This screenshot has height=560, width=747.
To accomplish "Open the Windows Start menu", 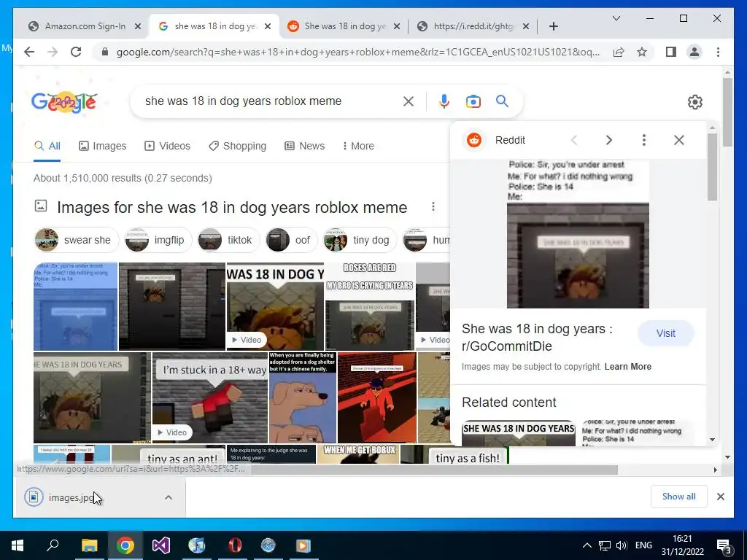I will pos(18,545).
